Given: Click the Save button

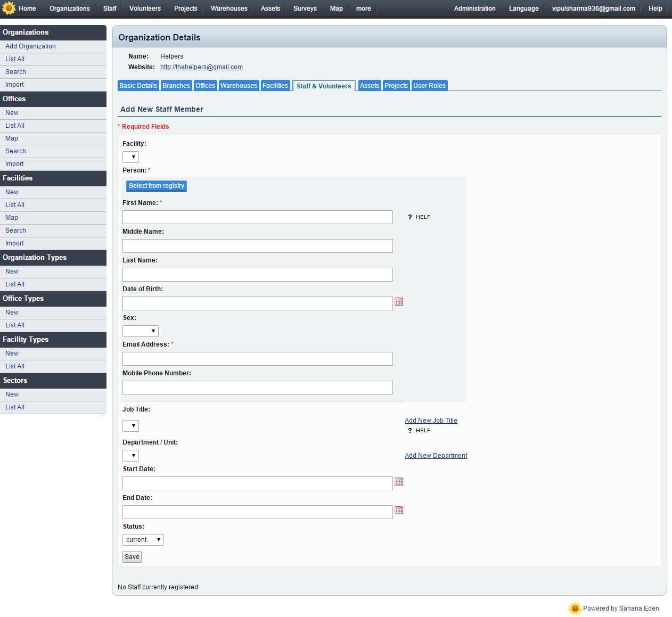Looking at the screenshot, I should coord(132,557).
